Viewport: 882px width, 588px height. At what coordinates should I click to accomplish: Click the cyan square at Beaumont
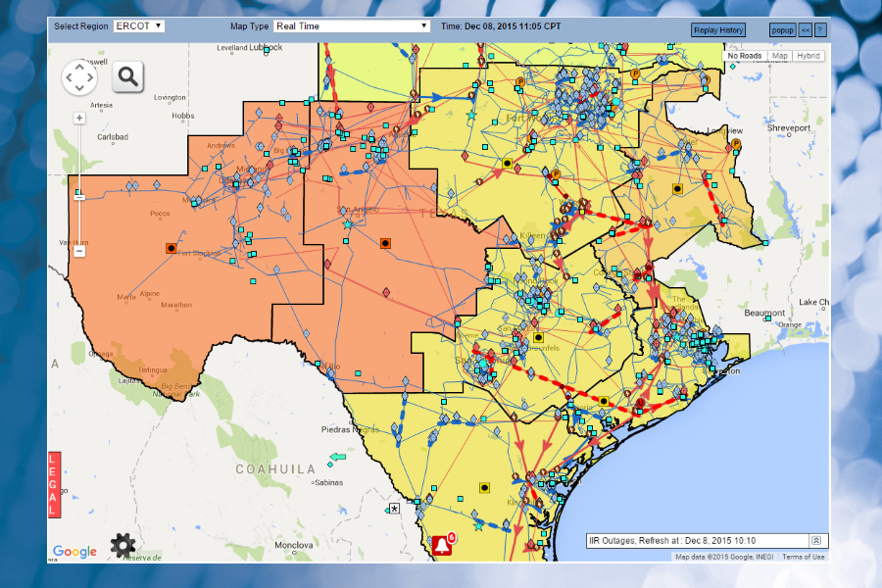[767, 318]
